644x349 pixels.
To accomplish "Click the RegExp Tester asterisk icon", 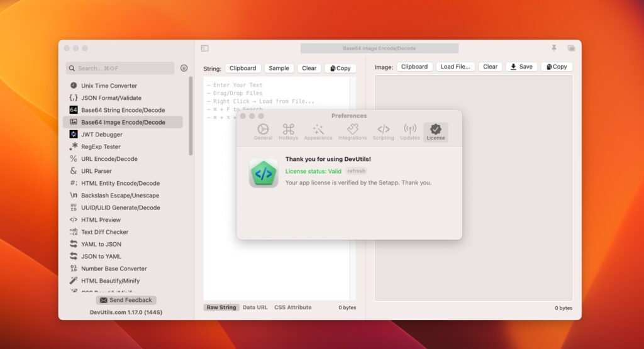I will (74, 146).
